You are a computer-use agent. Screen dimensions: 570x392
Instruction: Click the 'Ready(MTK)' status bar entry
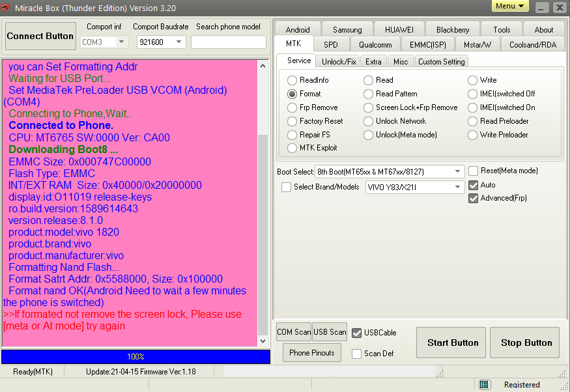[33, 372]
